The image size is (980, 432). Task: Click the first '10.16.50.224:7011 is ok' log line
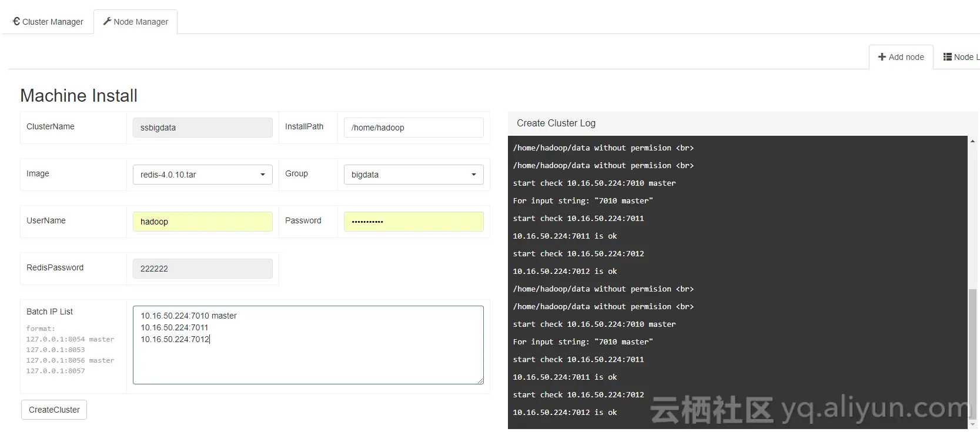[x=564, y=236]
